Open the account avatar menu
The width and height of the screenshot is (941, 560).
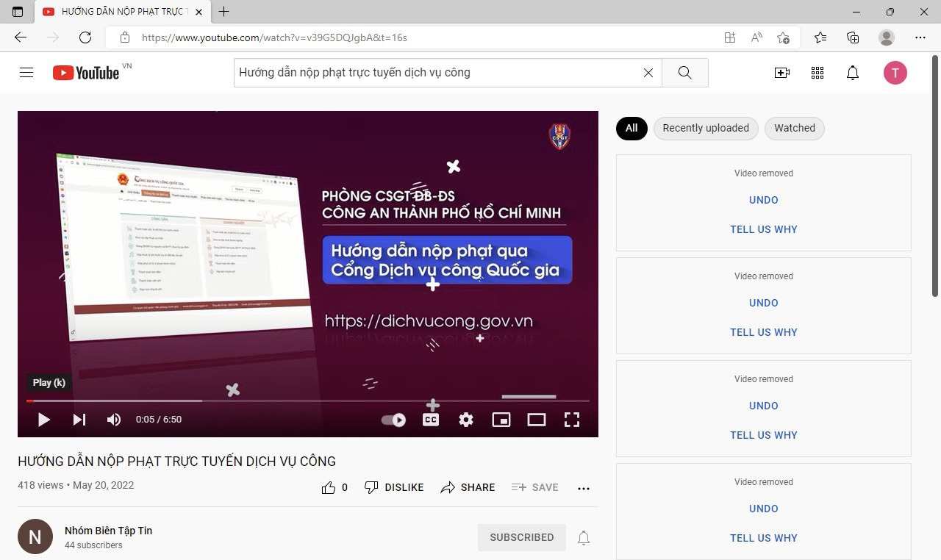(895, 73)
